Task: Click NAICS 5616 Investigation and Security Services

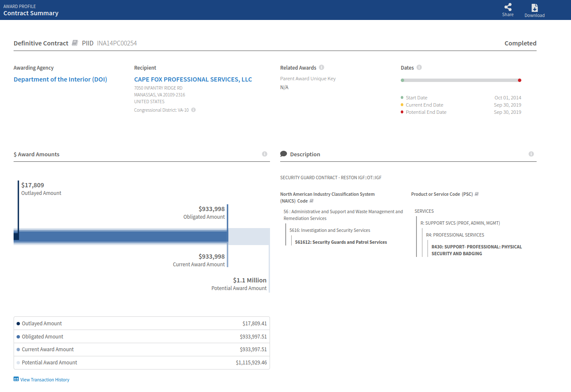Action: (x=330, y=230)
